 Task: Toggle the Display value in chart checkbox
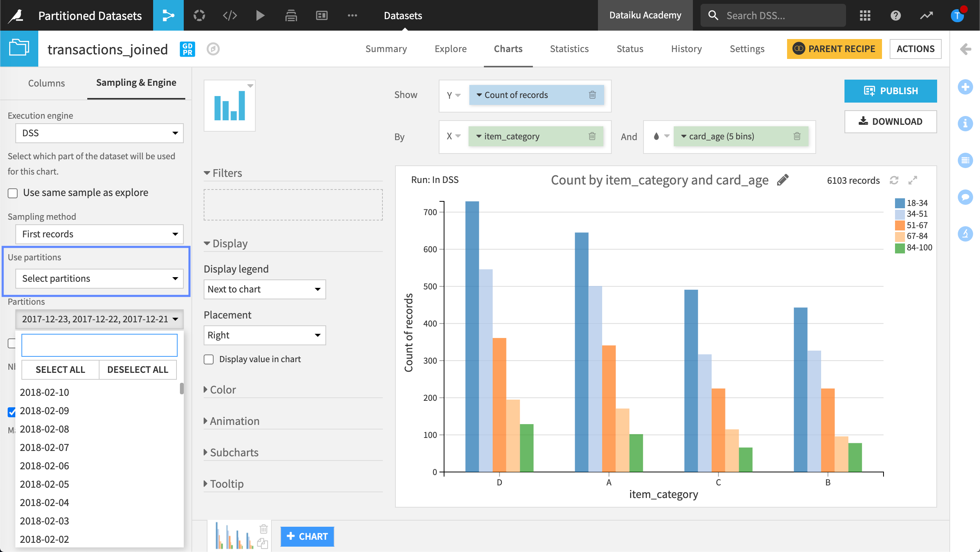pyautogui.click(x=209, y=358)
